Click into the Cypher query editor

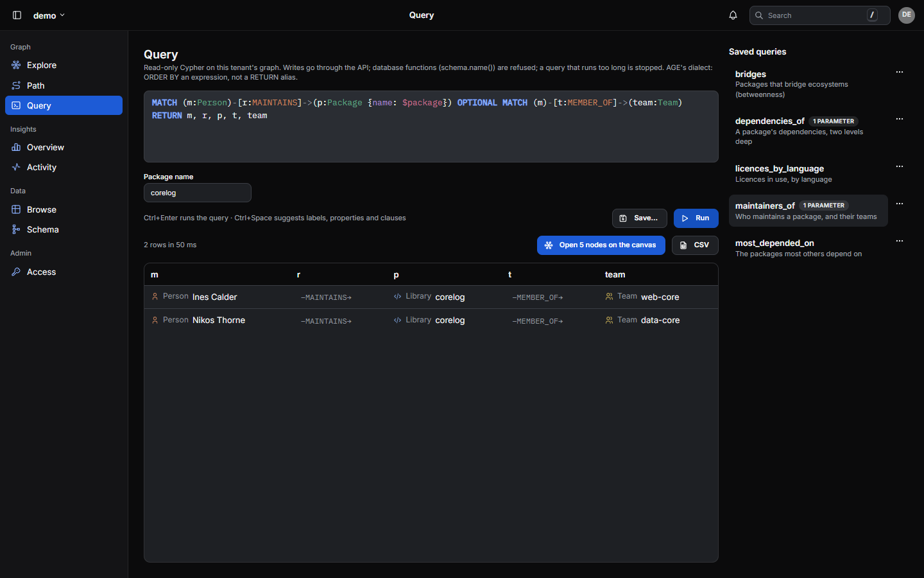click(431, 127)
